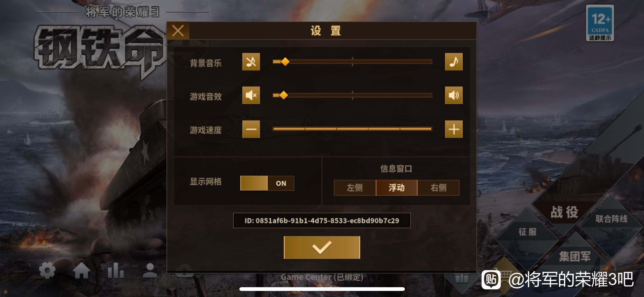This screenshot has width=644, height=297.
Task: Increase game speed with plus button
Action: (x=454, y=129)
